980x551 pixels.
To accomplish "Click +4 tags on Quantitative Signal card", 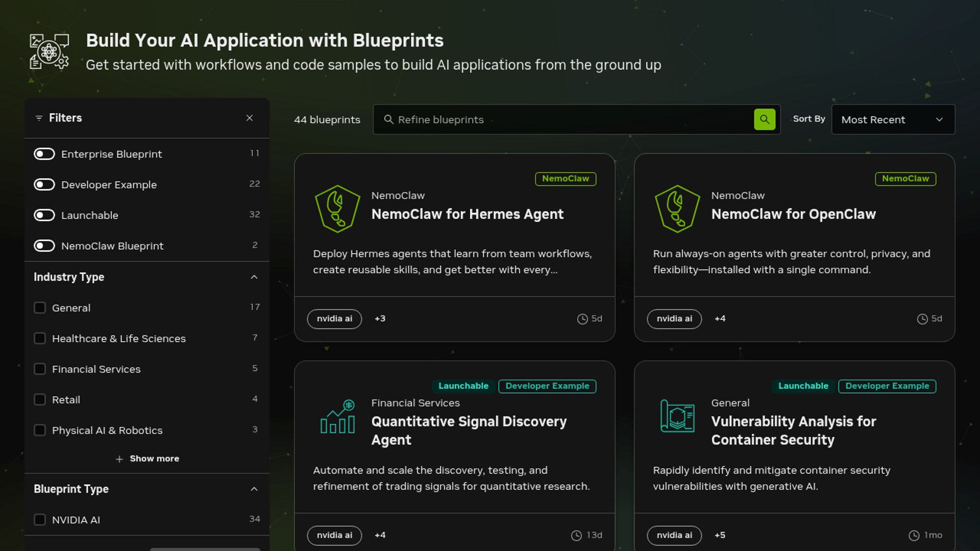I will pyautogui.click(x=380, y=535).
